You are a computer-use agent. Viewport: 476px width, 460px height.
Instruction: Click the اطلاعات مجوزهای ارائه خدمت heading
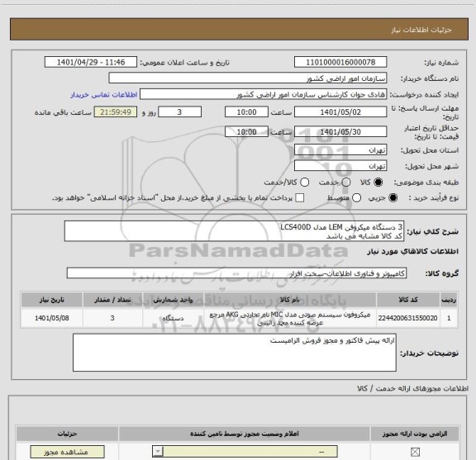(412, 388)
